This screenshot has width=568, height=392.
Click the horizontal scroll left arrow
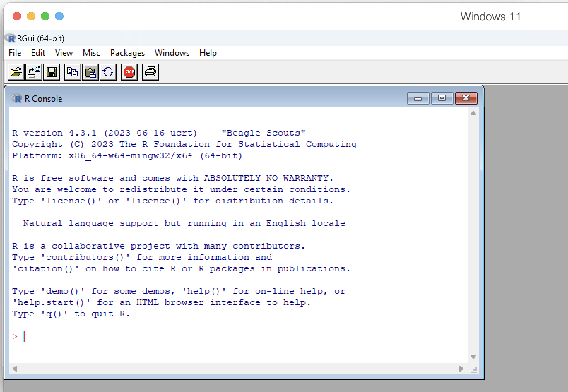(15, 369)
